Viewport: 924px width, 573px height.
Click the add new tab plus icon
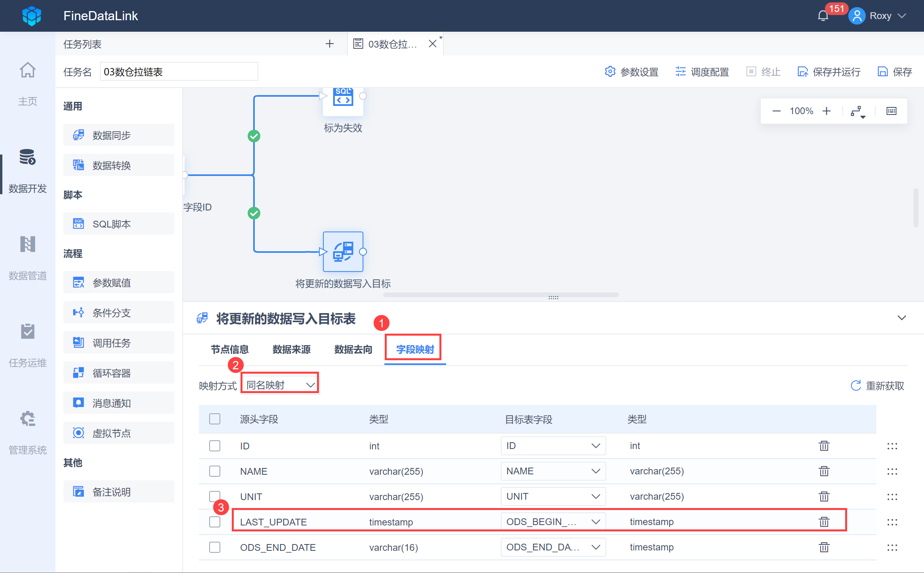click(x=329, y=44)
